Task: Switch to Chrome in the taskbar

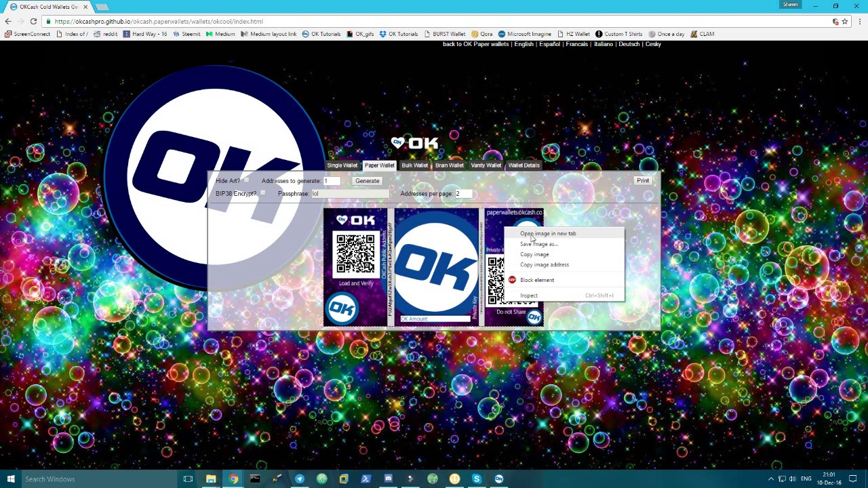Action: 233,479
